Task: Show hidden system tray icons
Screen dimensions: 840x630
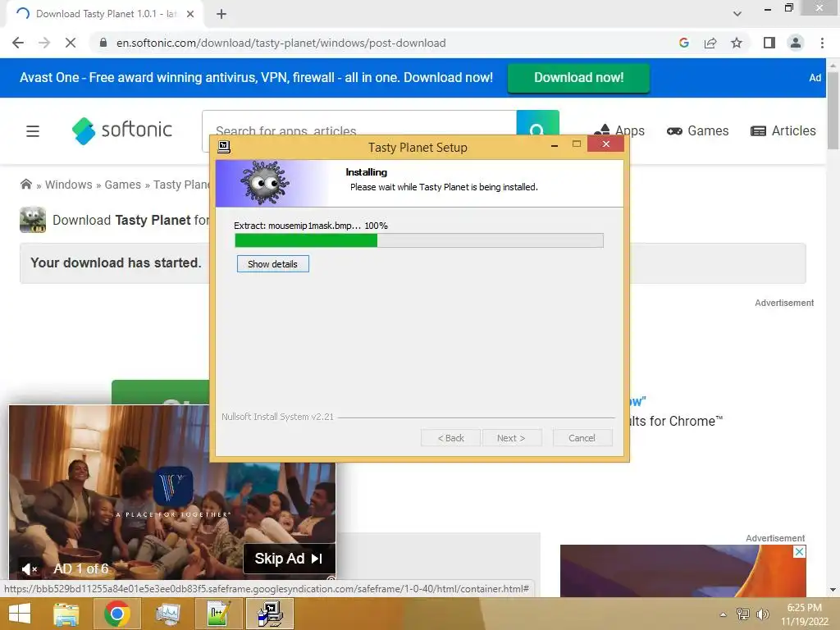Action: click(724, 614)
